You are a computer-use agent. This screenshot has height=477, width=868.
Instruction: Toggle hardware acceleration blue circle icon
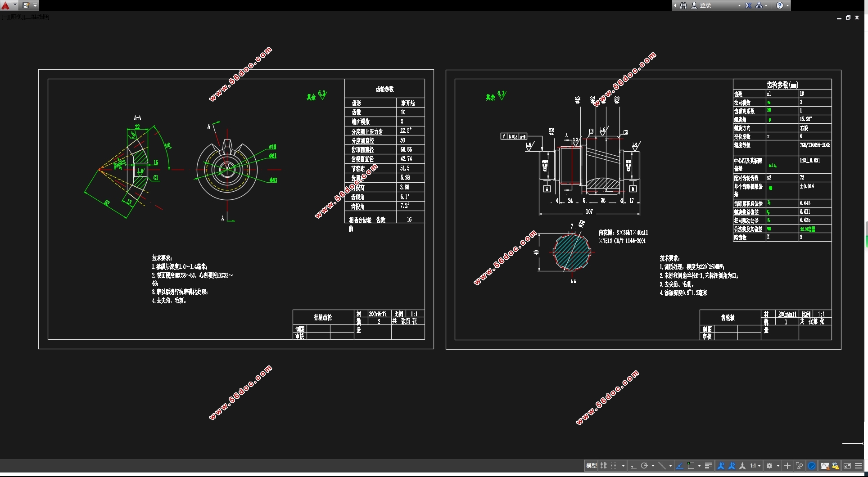[812, 466]
